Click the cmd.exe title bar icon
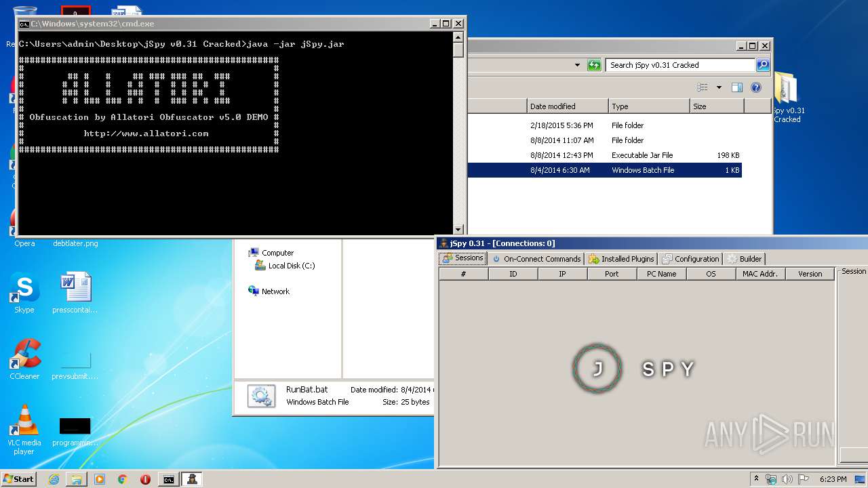Viewport: 868px width, 488px height. (24, 24)
